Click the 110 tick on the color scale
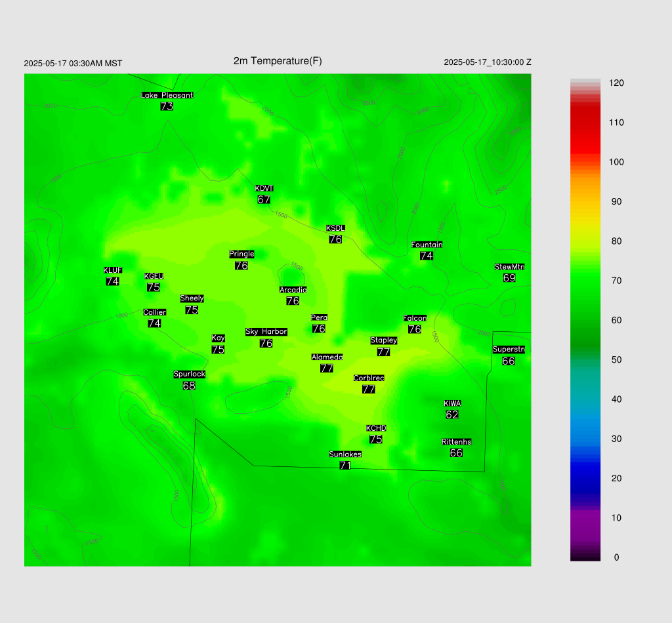The width and height of the screenshot is (672, 623). (616, 123)
